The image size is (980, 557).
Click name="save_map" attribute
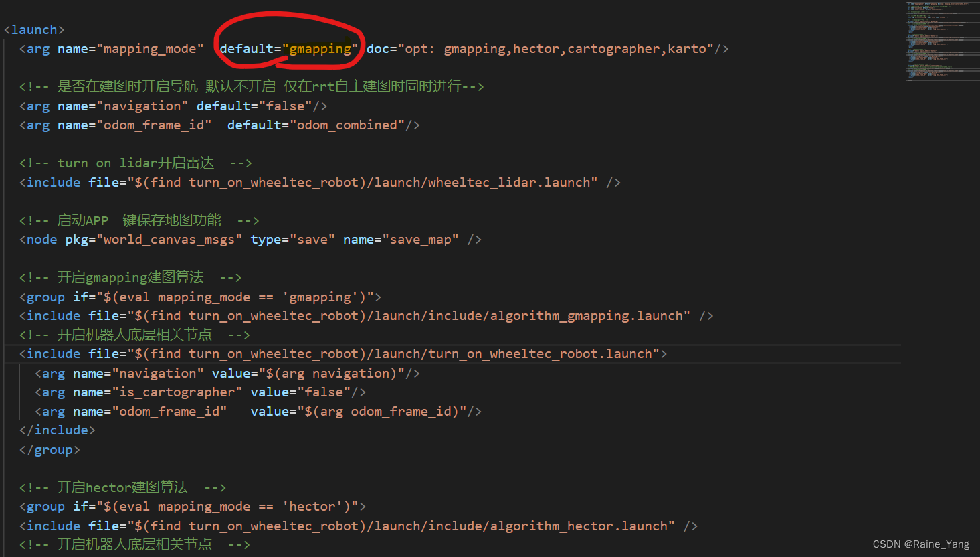401,240
